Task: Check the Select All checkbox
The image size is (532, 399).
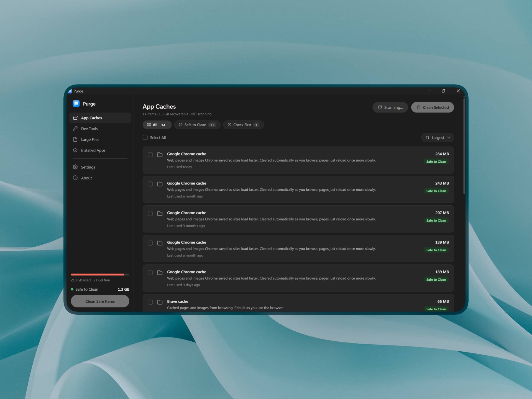Action: coord(145,137)
